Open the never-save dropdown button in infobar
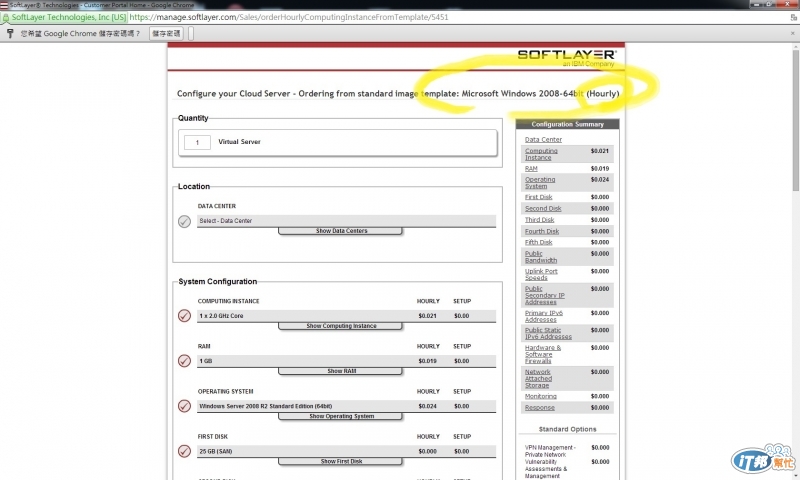Viewport: 800px width, 480px height. [x=191, y=34]
